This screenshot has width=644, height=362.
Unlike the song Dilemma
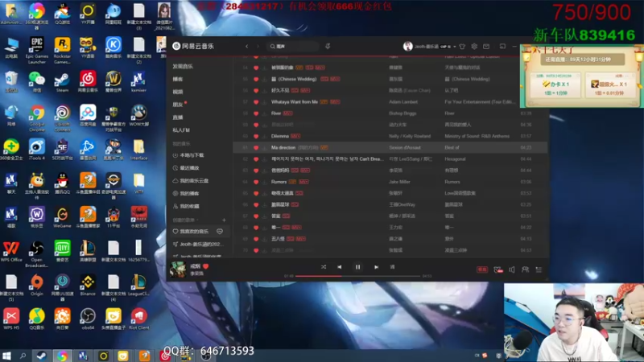pos(256,136)
